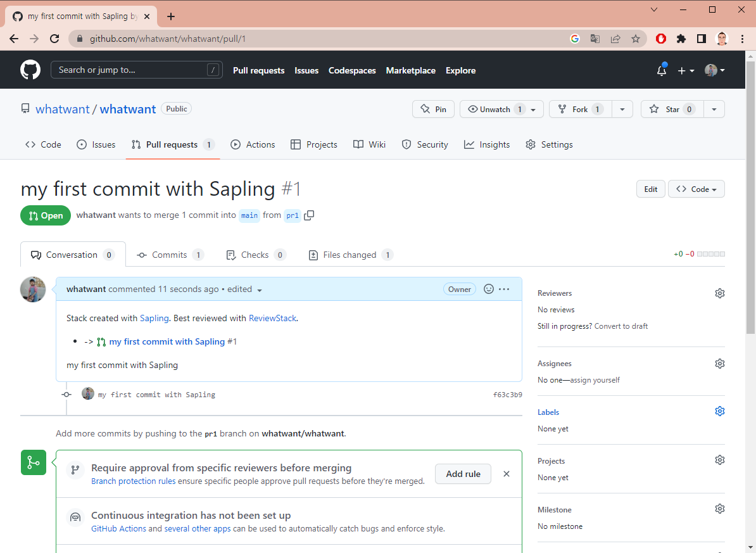The image size is (756, 553).
Task: Open Marketplace in the top navigation
Action: (410, 70)
